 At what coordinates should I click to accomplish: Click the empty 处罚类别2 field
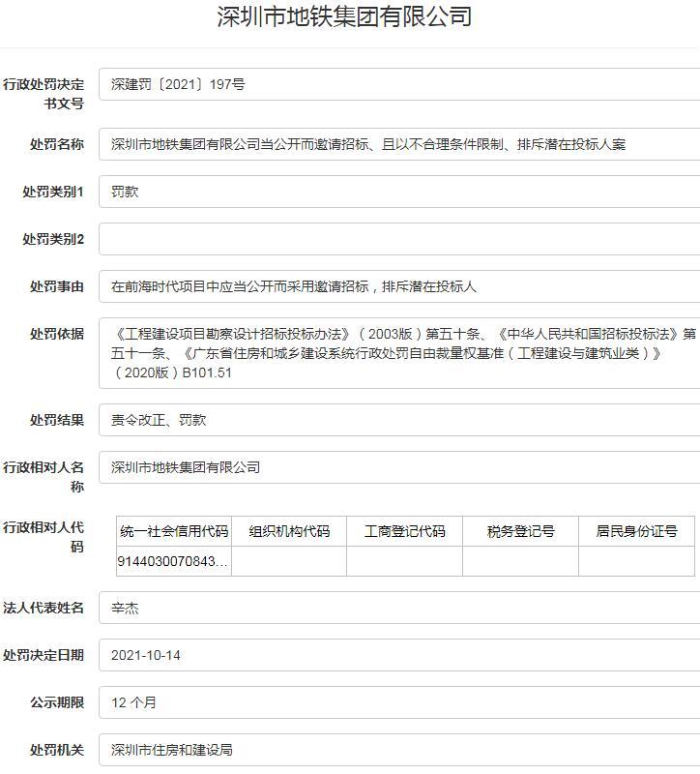point(399,239)
